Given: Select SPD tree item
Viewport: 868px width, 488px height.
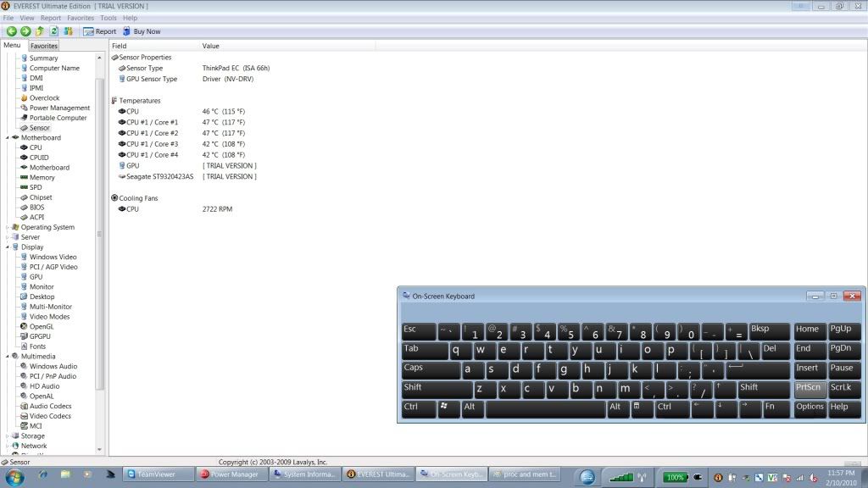Looking at the screenshot, I should [x=36, y=187].
